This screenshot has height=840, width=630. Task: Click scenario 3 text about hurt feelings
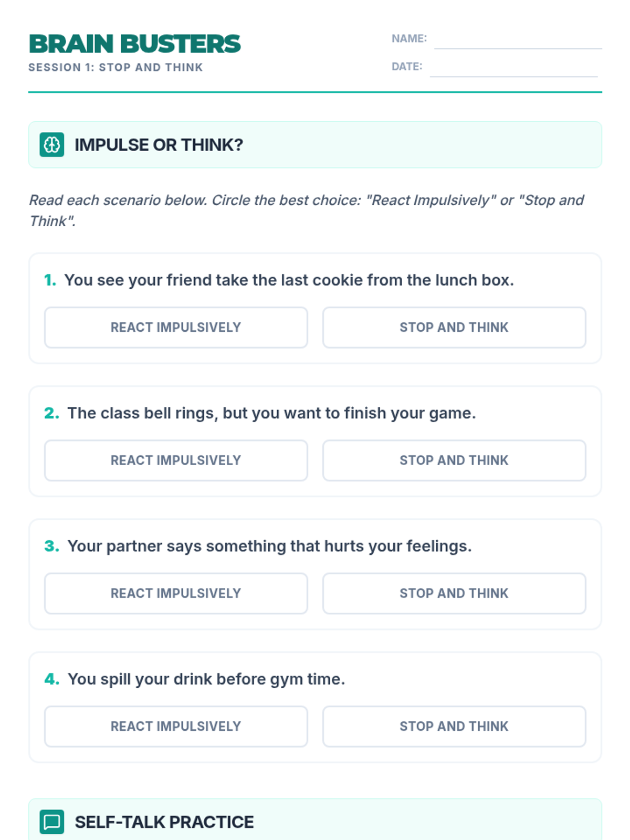(269, 546)
